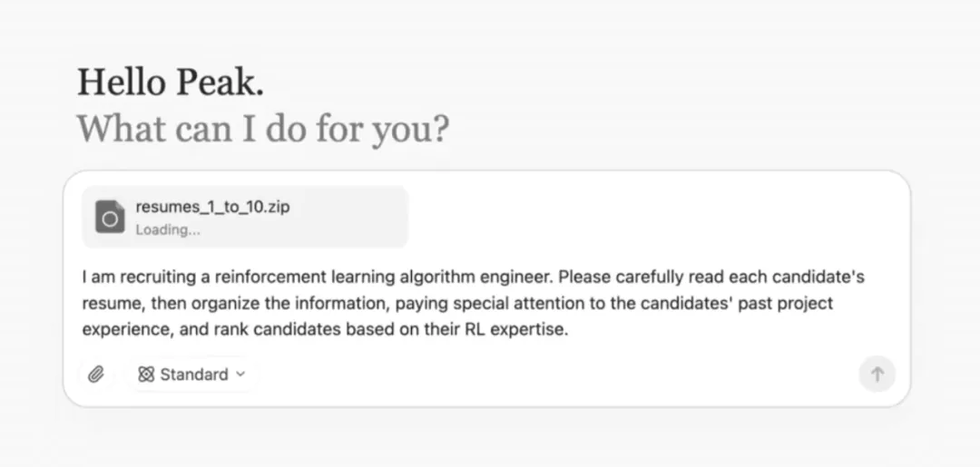Image resolution: width=980 pixels, height=467 pixels.
Task: Click blank toolbar area between Standard and send
Action: (x=556, y=374)
